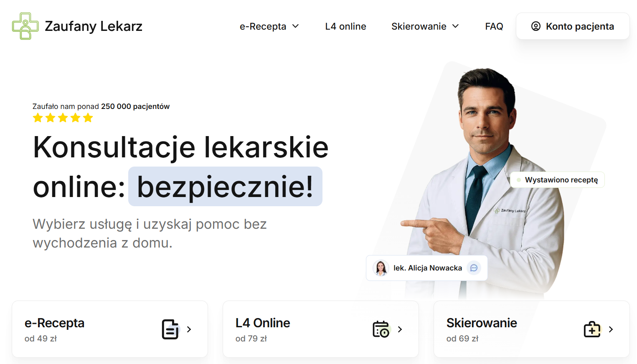637x364 pixels.
Task: Click the fifth yellow rating star
Action: tap(88, 117)
